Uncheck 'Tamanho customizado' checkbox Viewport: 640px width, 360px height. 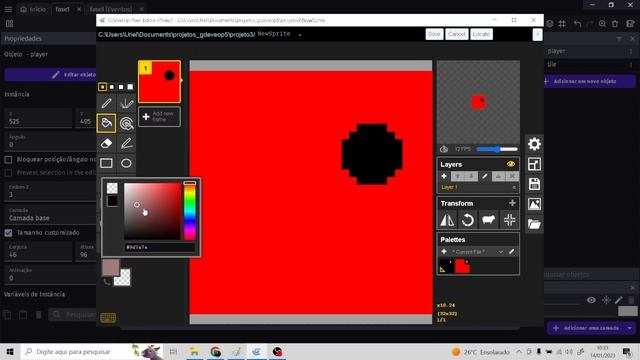point(8,233)
